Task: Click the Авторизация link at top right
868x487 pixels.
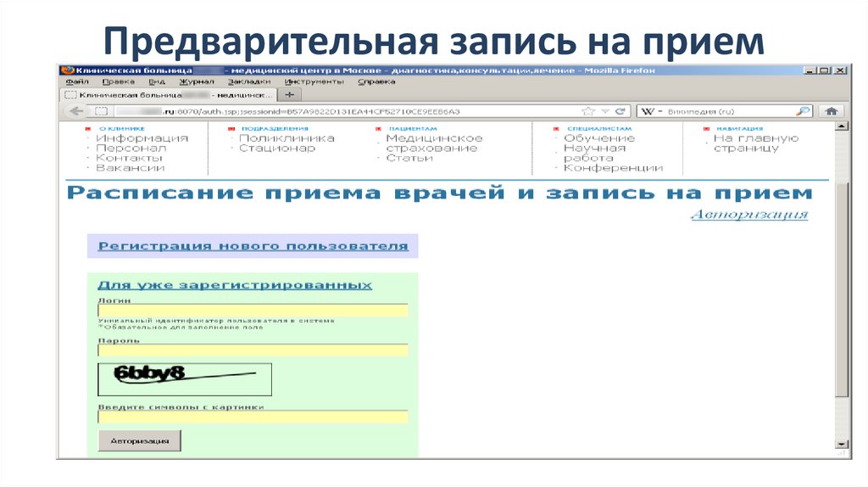Action: pyautogui.click(x=749, y=215)
